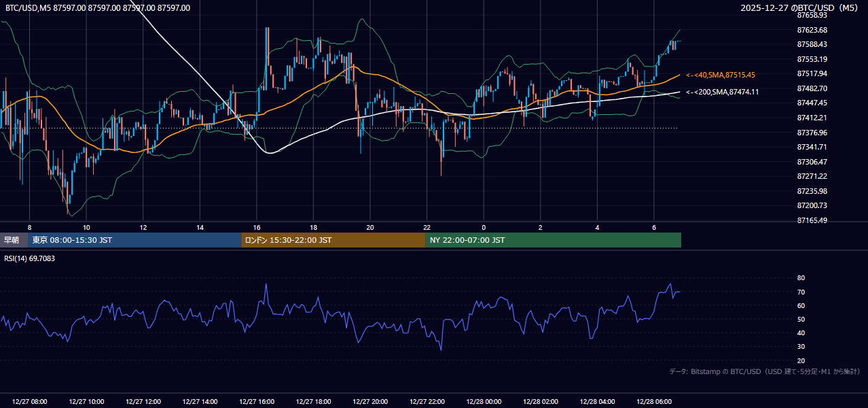Image resolution: width=868 pixels, height=408 pixels.
Task: Click price axis label 87553.19
Action: [812, 59]
